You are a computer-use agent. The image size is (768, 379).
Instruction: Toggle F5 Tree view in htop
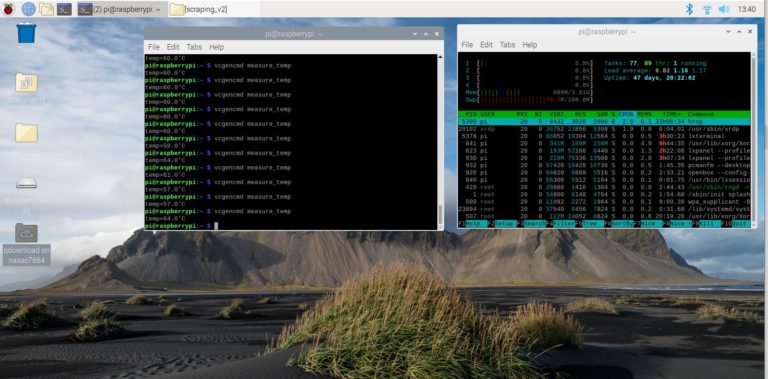click(589, 224)
